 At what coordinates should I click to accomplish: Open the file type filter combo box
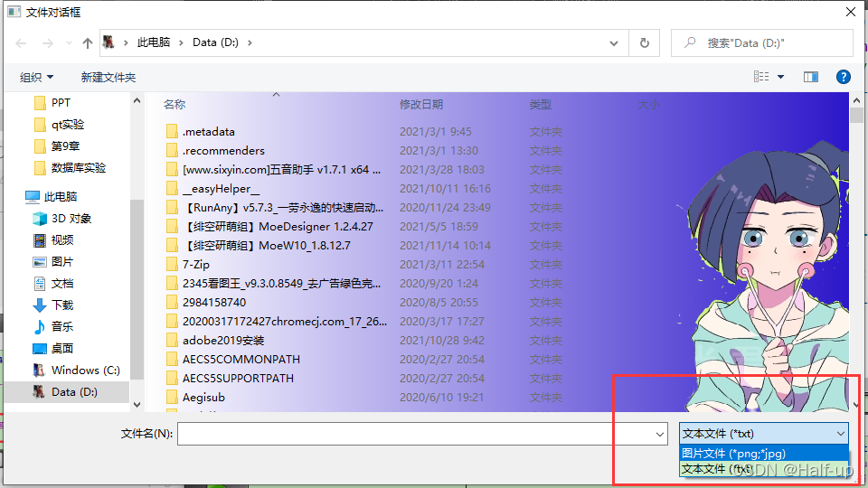coord(764,434)
